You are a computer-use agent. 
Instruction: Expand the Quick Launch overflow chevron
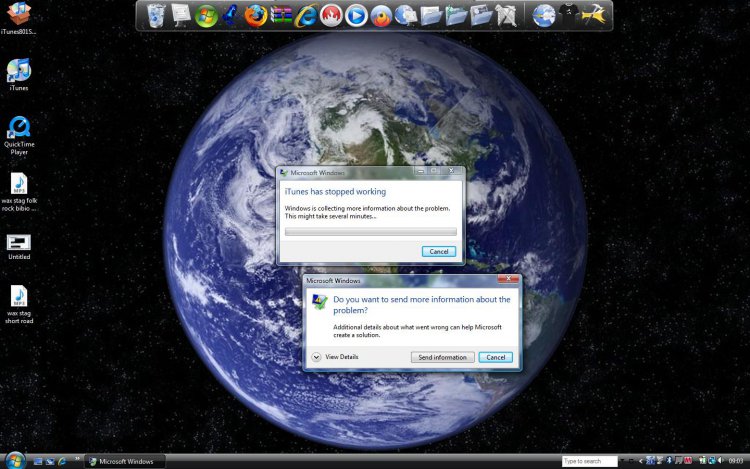click(x=77, y=459)
